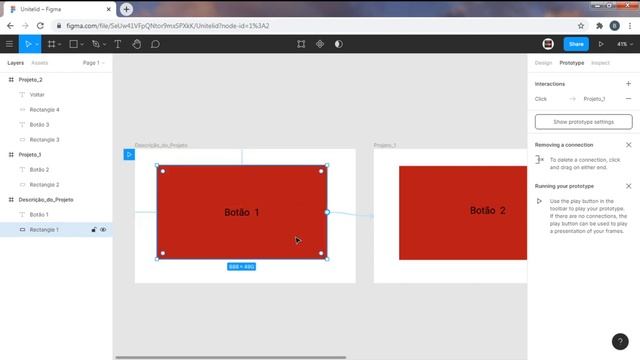Viewport: 640px width, 360px height.
Task: Select the Rectangle 3 layer
Action: pos(56,140)
